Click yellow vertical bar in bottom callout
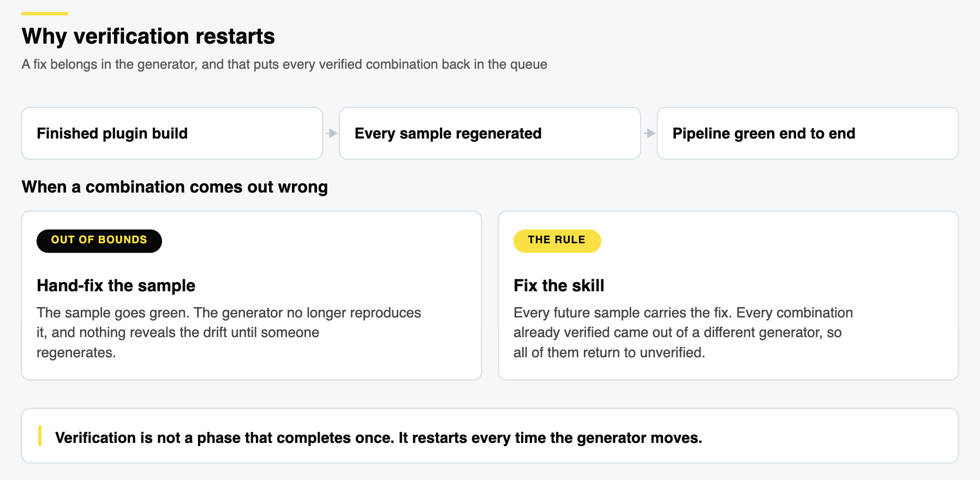This screenshot has height=480, width=980. 40,436
